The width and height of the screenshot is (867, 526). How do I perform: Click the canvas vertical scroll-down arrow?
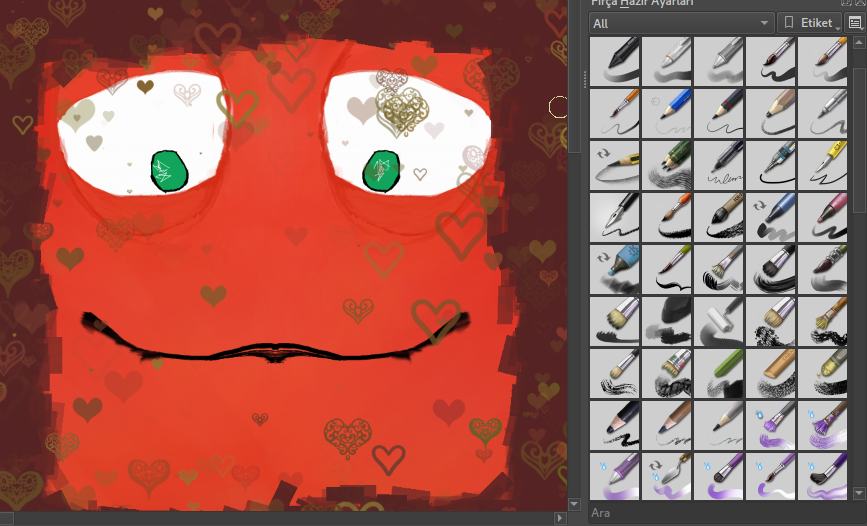[x=574, y=504]
